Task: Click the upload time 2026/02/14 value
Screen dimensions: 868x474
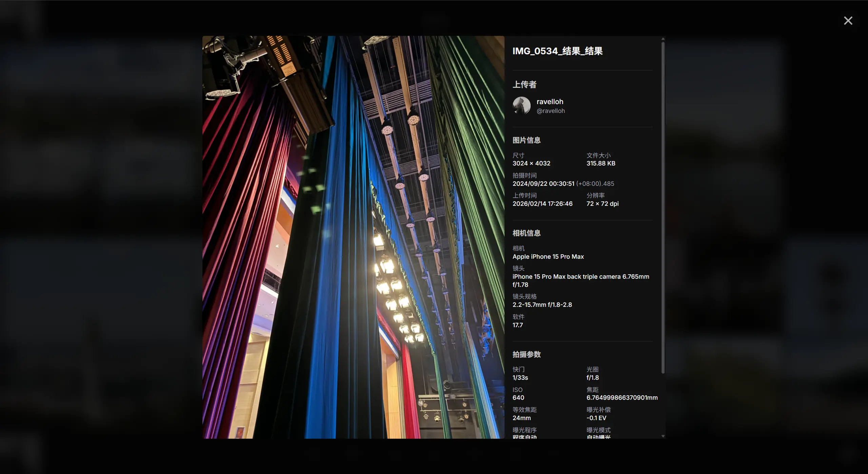Action: click(542, 204)
